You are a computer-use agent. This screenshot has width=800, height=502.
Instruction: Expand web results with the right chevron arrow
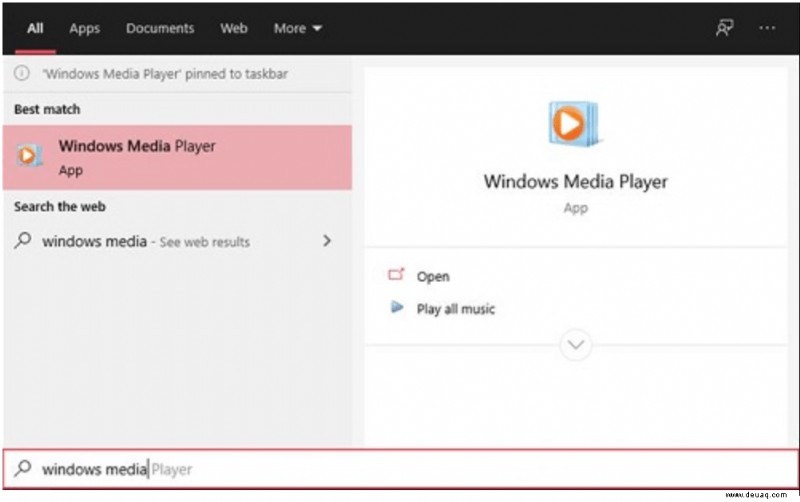tap(327, 241)
